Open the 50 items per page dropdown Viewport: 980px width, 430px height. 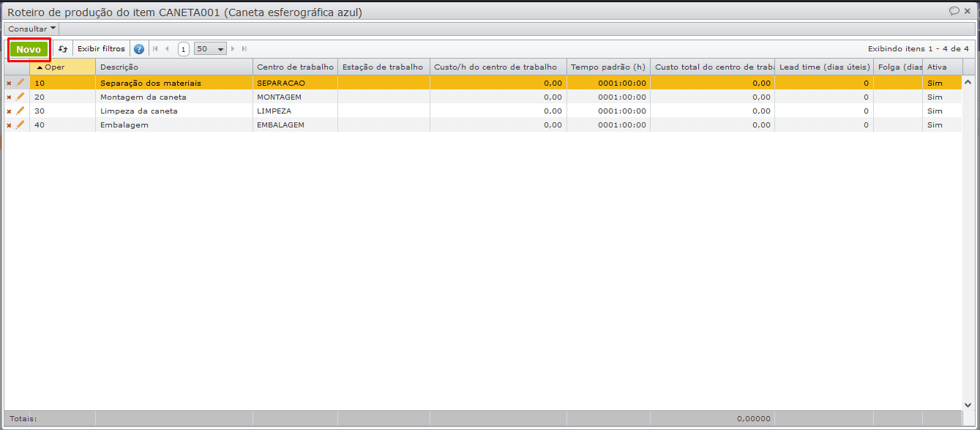click(x=210, y=49)
